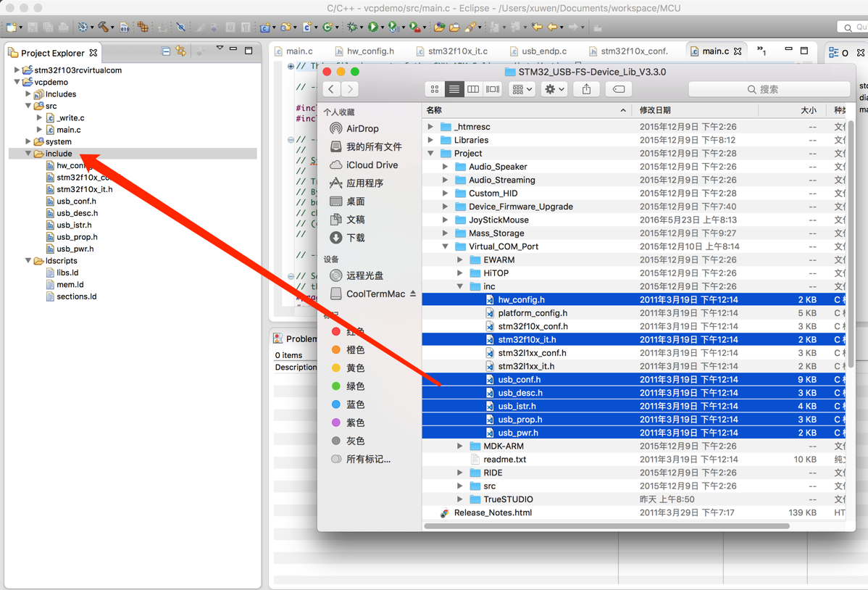Click the New wizard icon in Eclipse toolbar
The image size is (868, 590).
[x=12, y=27]
